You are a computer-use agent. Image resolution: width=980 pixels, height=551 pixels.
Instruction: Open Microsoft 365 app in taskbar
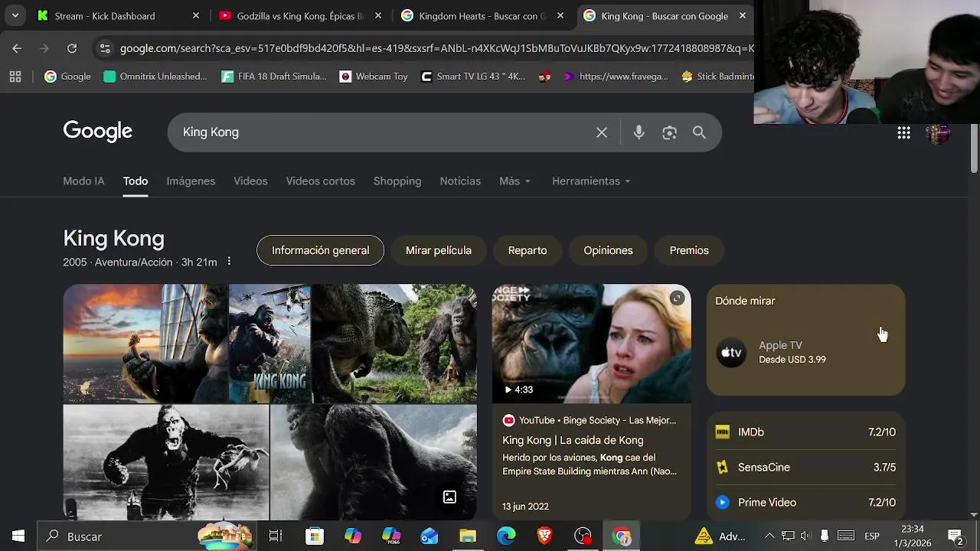point(391,536)
